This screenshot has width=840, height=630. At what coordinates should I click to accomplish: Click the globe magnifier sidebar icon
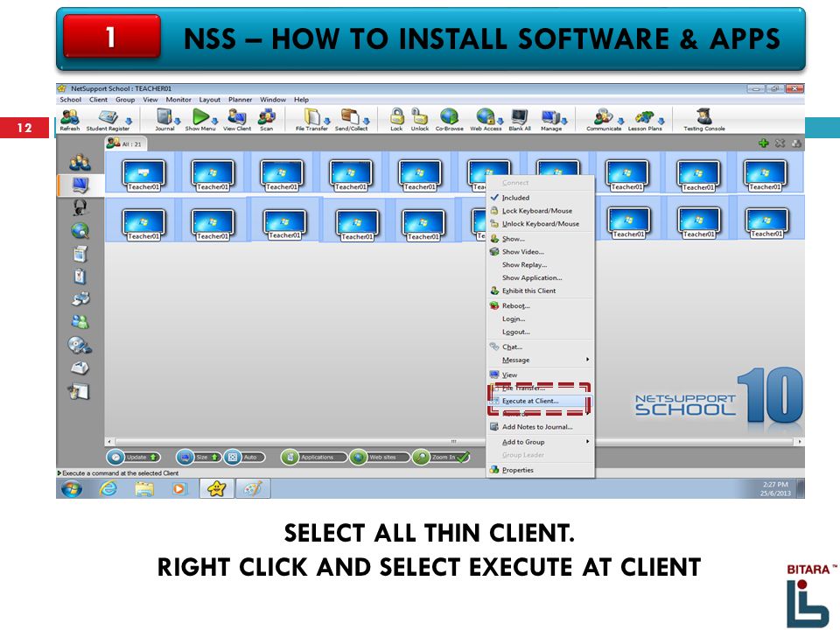[x=80, y=230]
